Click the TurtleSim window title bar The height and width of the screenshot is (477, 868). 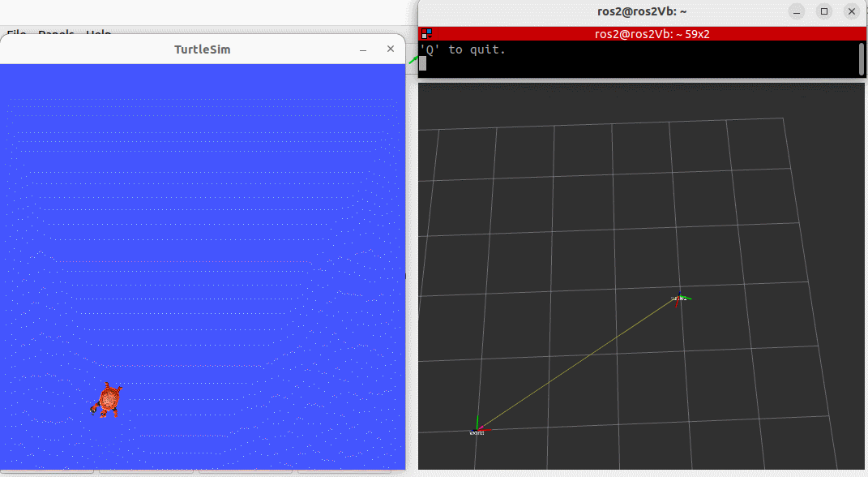[203, 49]
